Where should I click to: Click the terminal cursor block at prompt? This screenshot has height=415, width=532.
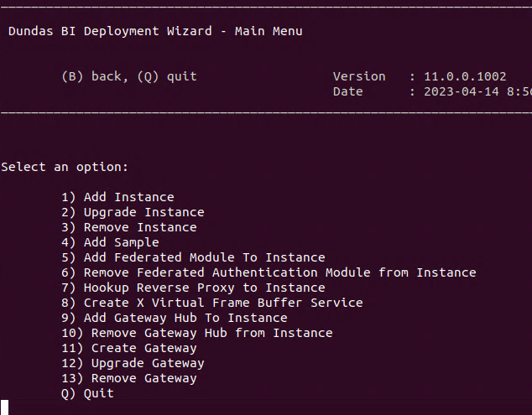(x=4, y=407)
